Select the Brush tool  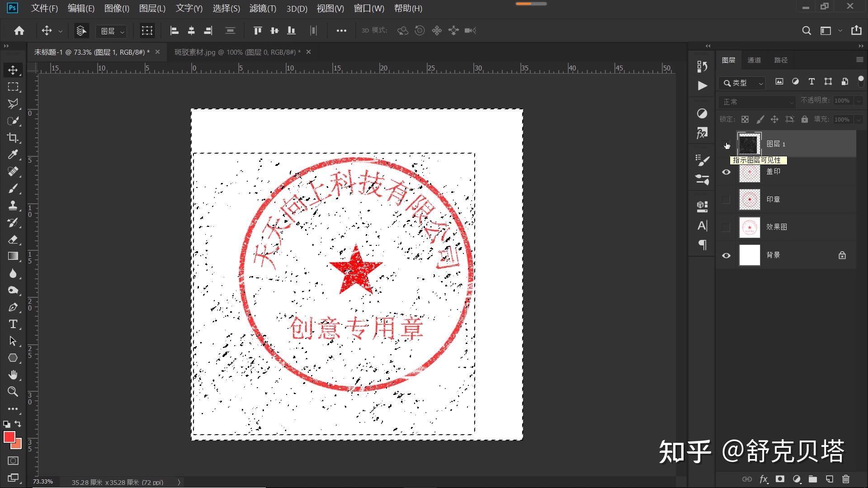click(13, 188)
